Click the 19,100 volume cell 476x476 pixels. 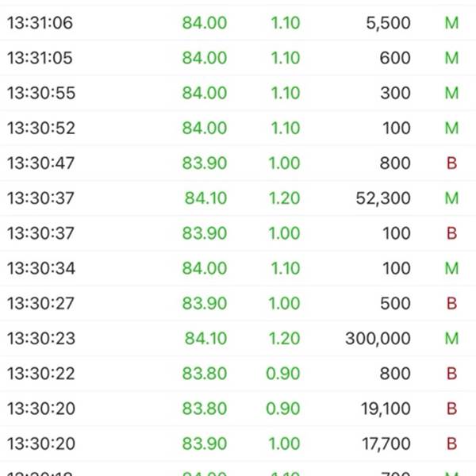point(386,409)
